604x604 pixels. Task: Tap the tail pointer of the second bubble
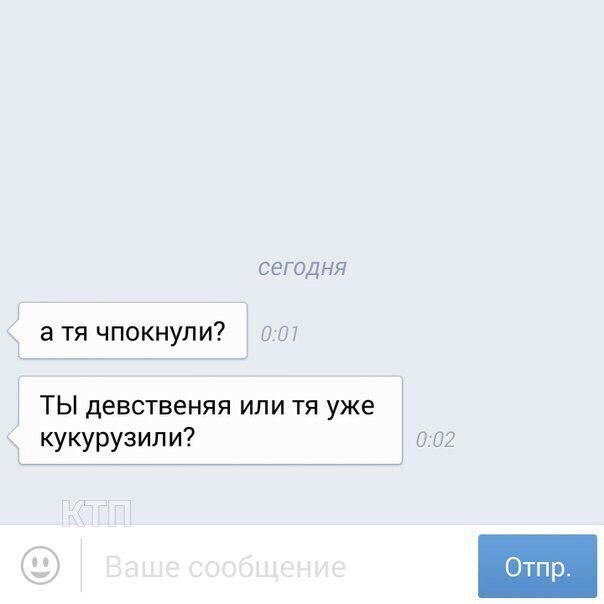point(13,438)
